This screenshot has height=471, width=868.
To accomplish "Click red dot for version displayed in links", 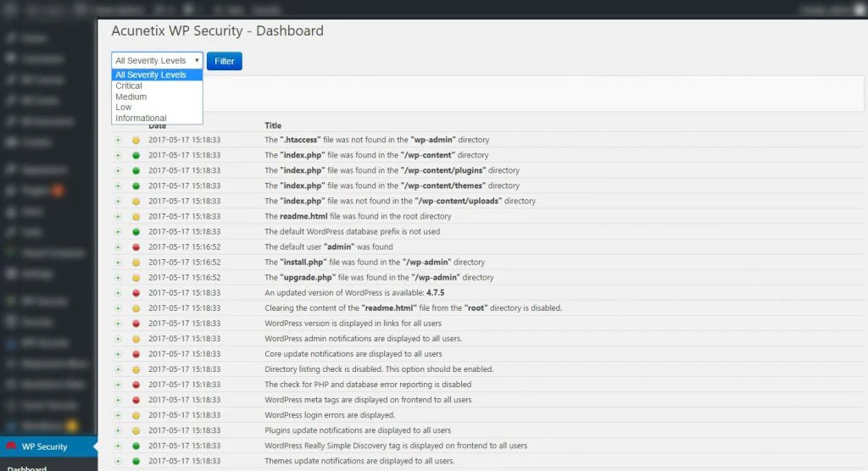I will pyautogui.click(x=136, y=324).
